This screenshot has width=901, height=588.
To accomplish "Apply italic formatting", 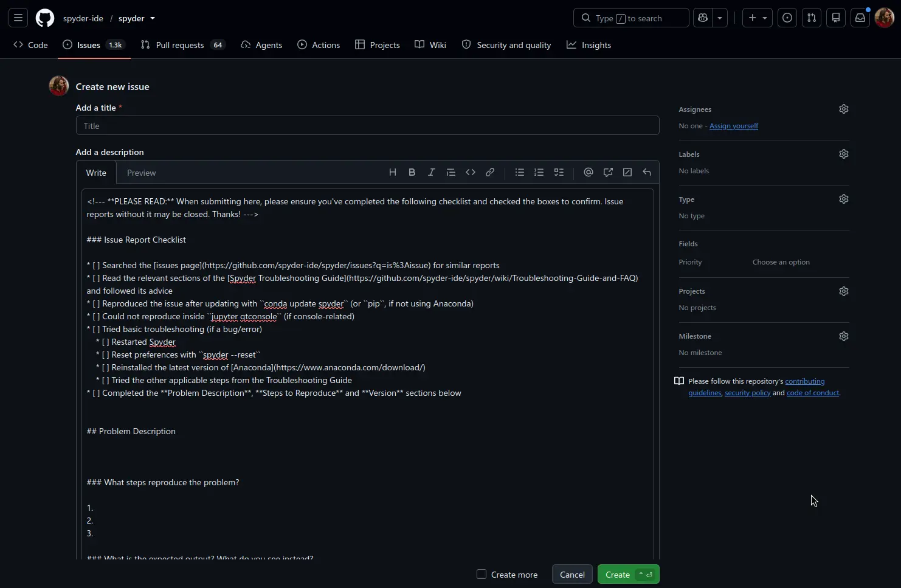I will tap(432, 173).
